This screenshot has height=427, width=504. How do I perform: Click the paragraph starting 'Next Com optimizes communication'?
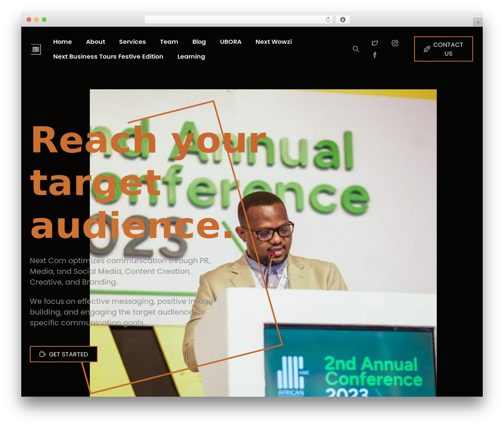pyautogui.click(x=120, y=271)
